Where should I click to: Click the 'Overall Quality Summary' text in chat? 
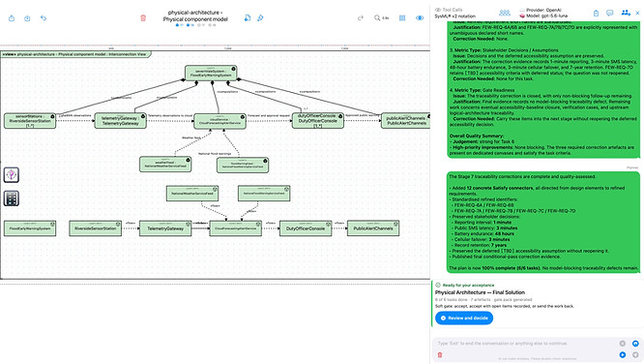pos(476,136)
